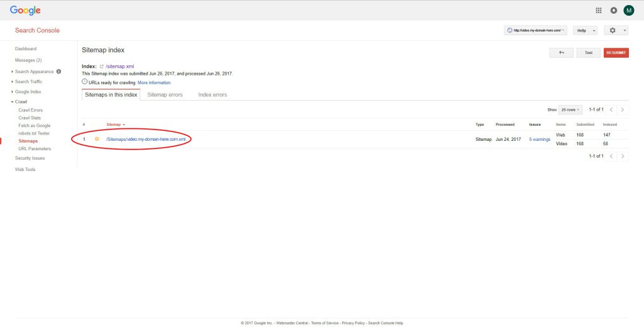Switch to the Index errors tab
The height and width of the screenshot is (327, 644).
(x=213, y=94)
